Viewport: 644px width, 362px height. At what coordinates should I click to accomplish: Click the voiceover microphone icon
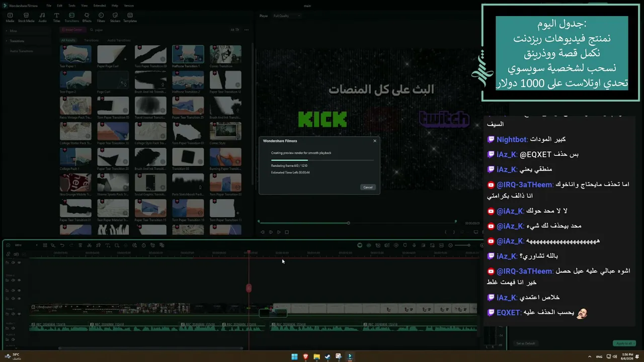click(414, 245)
